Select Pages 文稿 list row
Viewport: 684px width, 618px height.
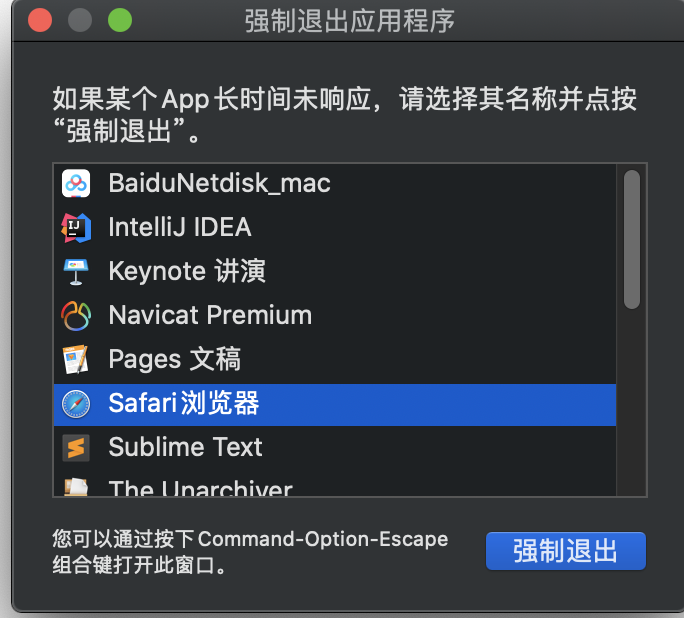(x=175, y=359)
